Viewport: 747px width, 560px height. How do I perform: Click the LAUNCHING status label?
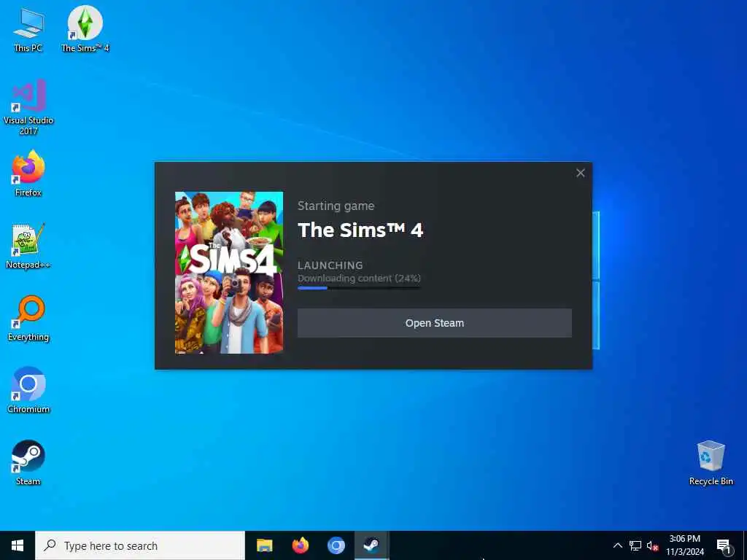tap(330, 265)
